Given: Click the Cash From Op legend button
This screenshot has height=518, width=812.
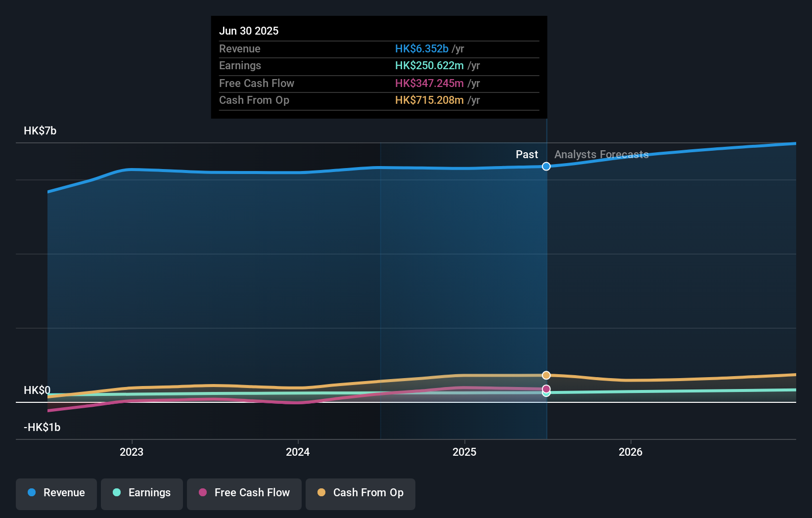Looking at the screenshot, I should [x=360, y=494].
